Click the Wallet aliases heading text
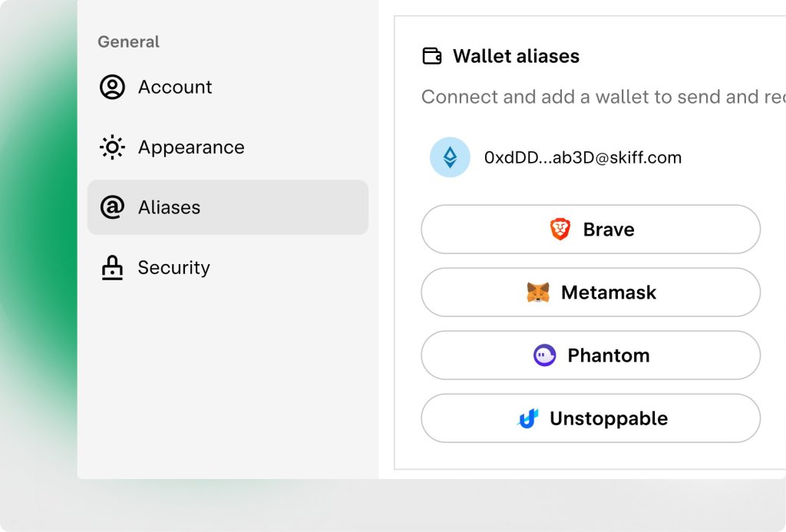The image size is (786, 532). (x=516, y=56)
